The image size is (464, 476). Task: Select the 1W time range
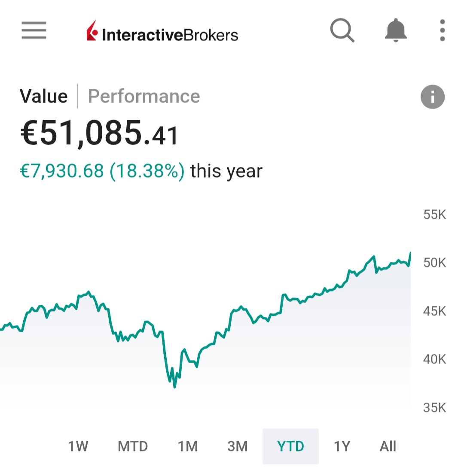(x=78, y=446)
